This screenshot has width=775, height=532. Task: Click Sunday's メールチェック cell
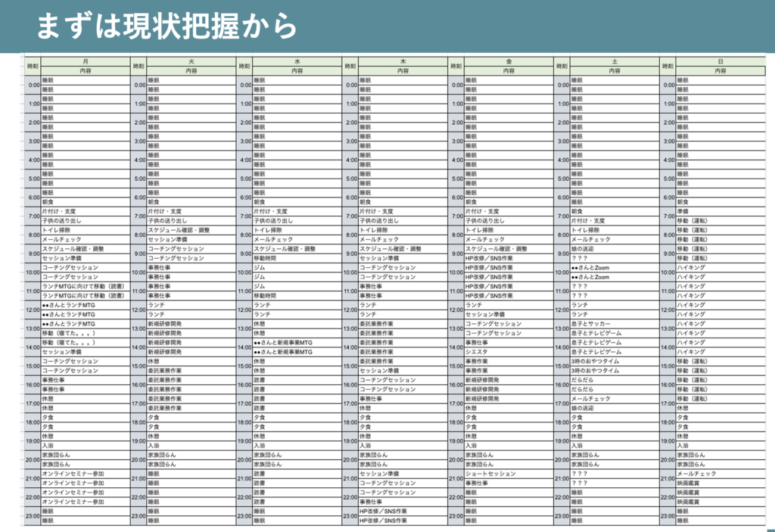tap(721, 474)
